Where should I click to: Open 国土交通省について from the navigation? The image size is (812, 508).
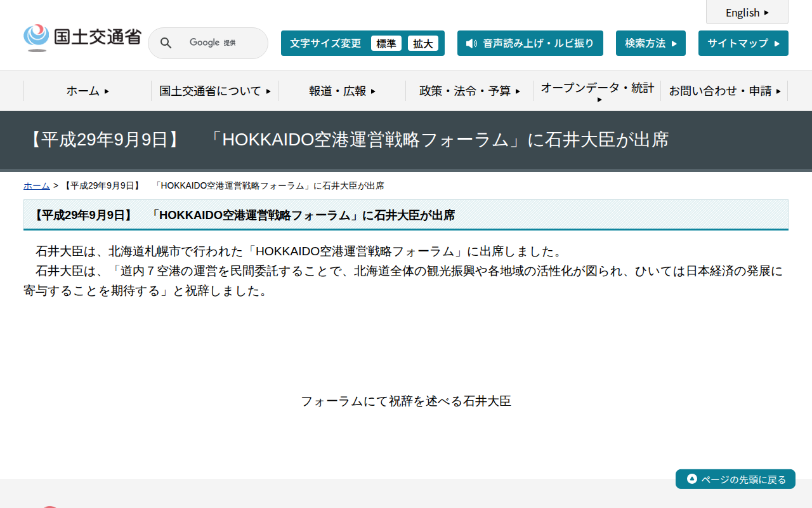coord(214,91)
